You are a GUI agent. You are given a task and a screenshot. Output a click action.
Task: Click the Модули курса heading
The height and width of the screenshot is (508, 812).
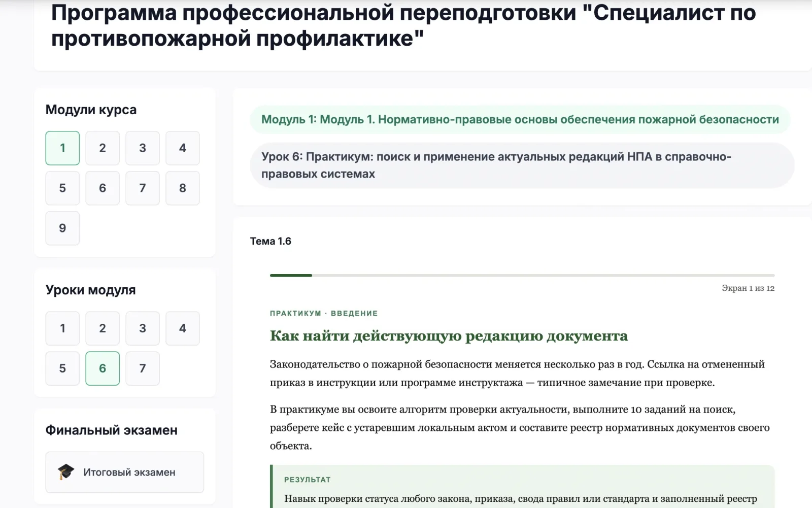tap(91, 110)
